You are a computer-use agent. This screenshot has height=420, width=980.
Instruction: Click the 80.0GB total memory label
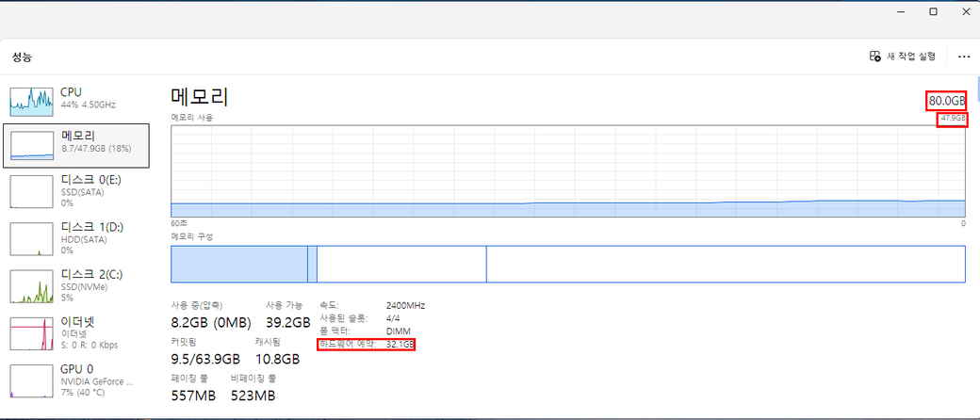coord(947,101)
